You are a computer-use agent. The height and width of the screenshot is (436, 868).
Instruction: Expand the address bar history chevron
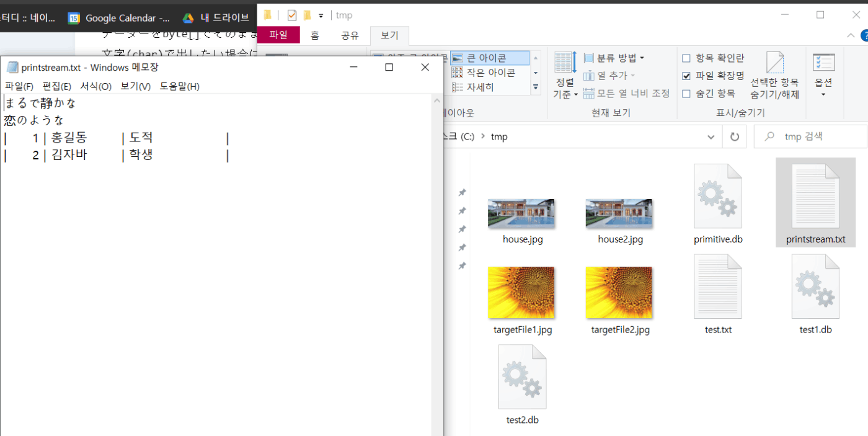click(711, 136)
